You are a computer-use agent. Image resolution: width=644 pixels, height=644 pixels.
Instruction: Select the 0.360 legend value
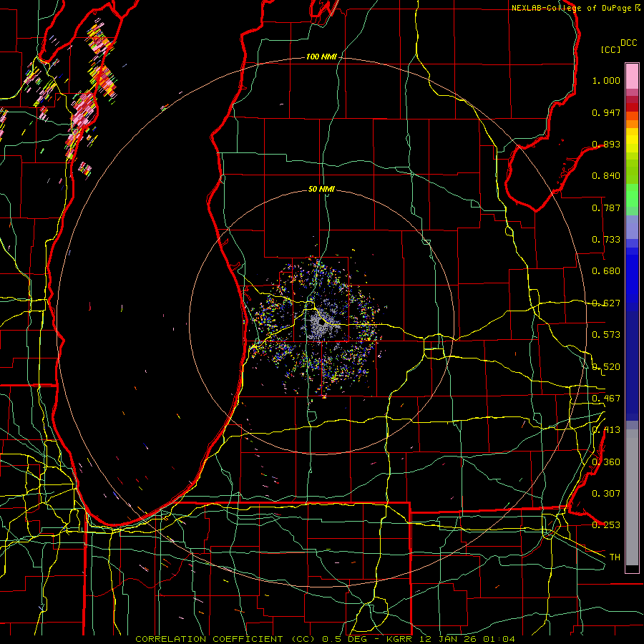[606, 462]
